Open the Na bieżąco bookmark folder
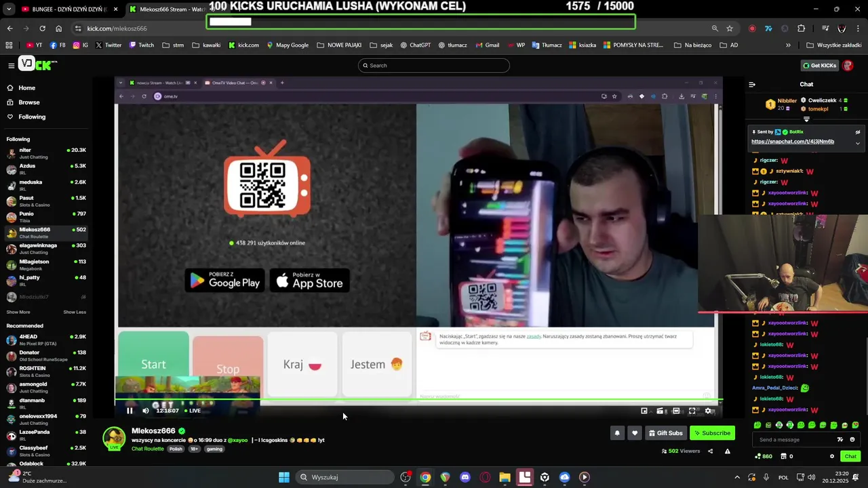This screenshot has height=488, width=868. pyautogui.click(x=692, y=45)
